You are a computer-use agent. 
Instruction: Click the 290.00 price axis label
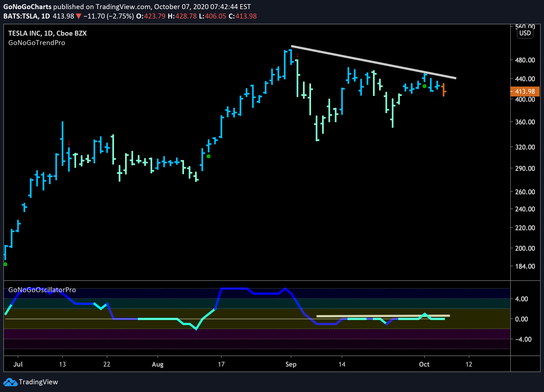click(525, 168)
